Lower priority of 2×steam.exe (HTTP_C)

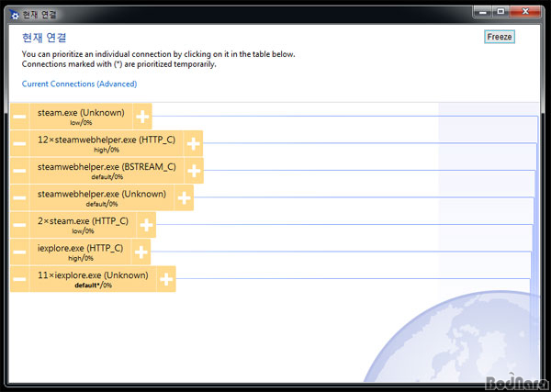(19, 224)
